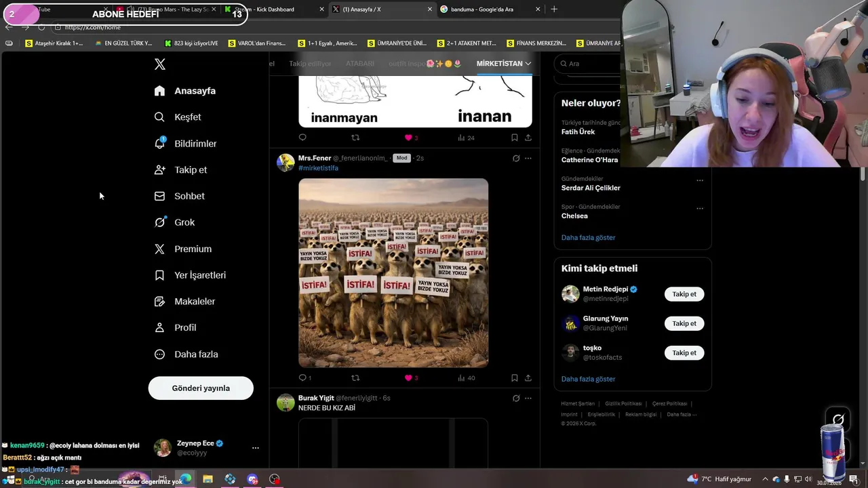Screen dimensions: 868x488
Task: Open the recording app icon on taskbar
Action: click(275, 479)
